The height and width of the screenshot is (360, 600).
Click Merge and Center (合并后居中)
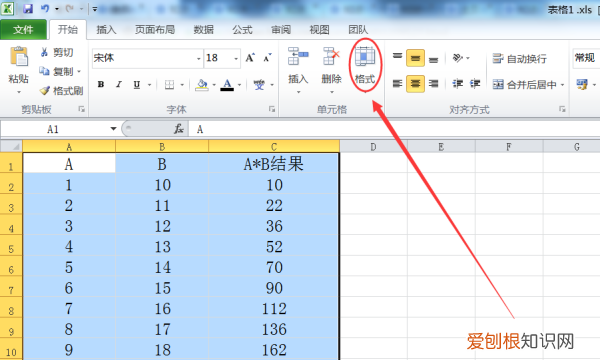(x=524, y=84)
